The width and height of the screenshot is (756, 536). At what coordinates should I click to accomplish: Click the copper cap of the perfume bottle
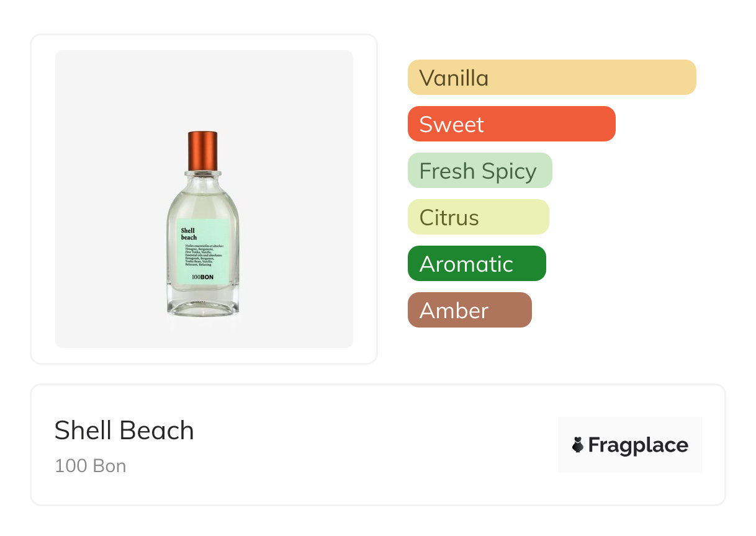[203, 150]
